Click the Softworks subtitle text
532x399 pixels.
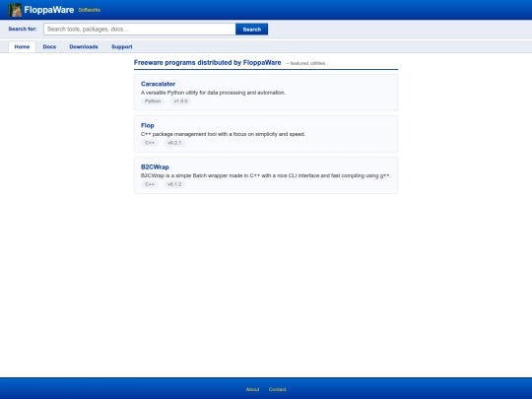(x=90, y=10)
